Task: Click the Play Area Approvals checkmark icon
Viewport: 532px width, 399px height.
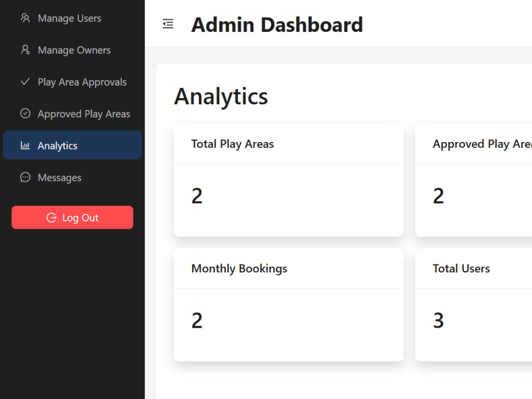Action: (x=25, y=82)
